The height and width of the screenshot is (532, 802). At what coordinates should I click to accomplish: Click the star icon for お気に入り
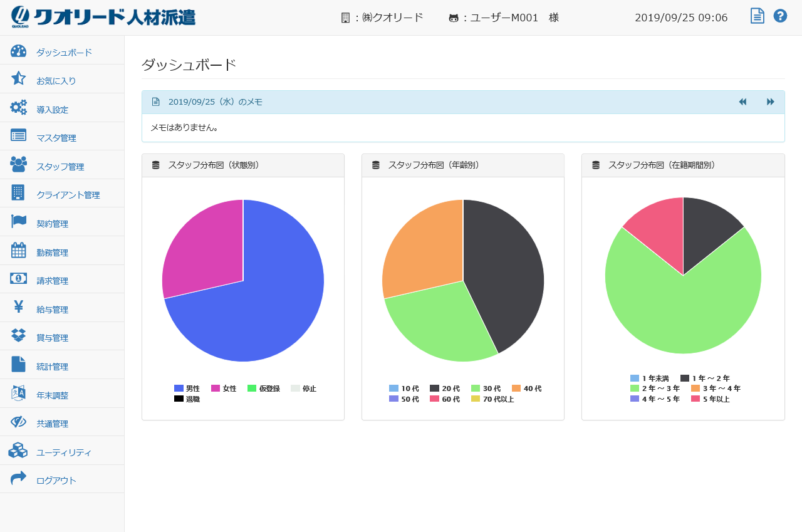tap(18, 78)
